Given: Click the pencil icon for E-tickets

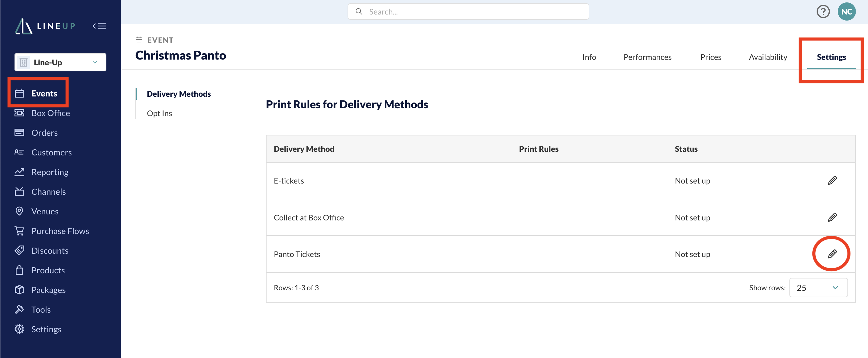Looking at the screenshot, I should [x=832, y=181].
